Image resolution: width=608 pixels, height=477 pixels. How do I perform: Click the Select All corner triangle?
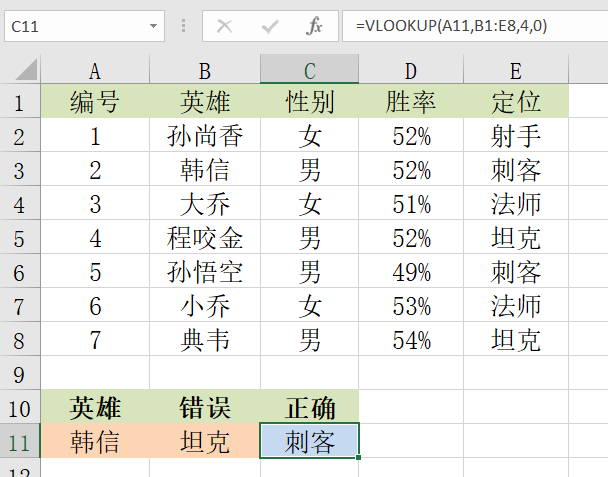(x=26, y=70)
